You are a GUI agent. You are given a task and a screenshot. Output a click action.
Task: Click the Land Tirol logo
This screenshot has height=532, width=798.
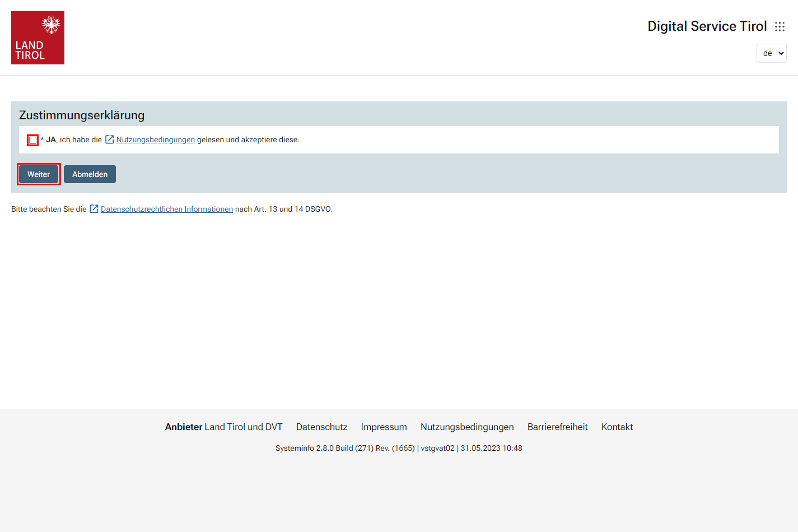point(38,38)
